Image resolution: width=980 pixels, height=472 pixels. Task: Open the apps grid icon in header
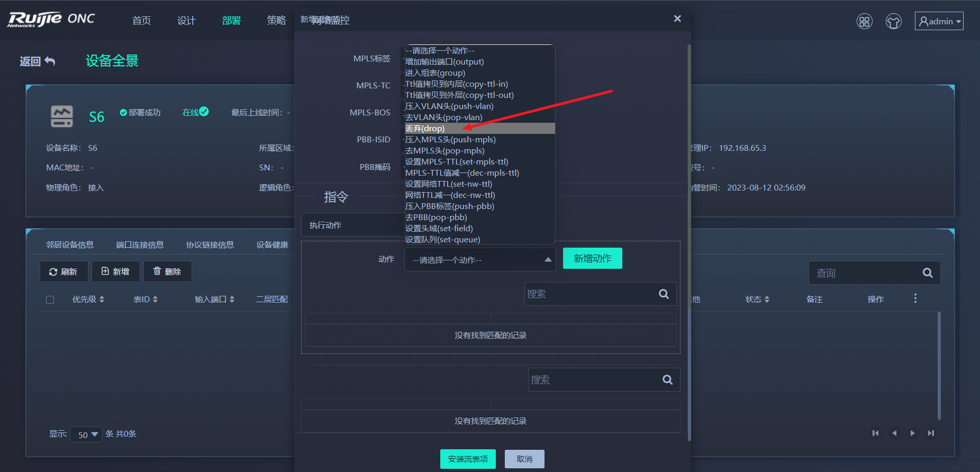(x=864, y=22)
